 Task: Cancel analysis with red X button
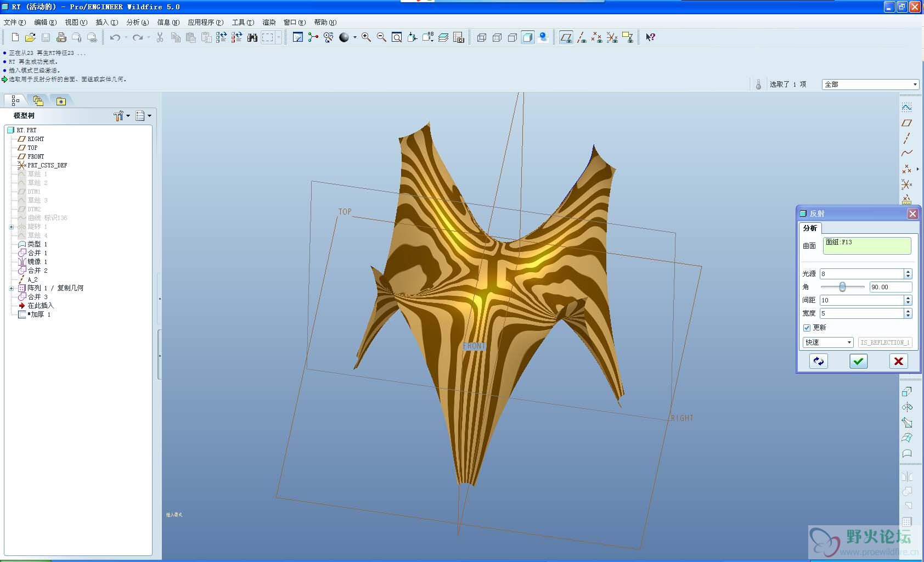click(x=898, y=361)
